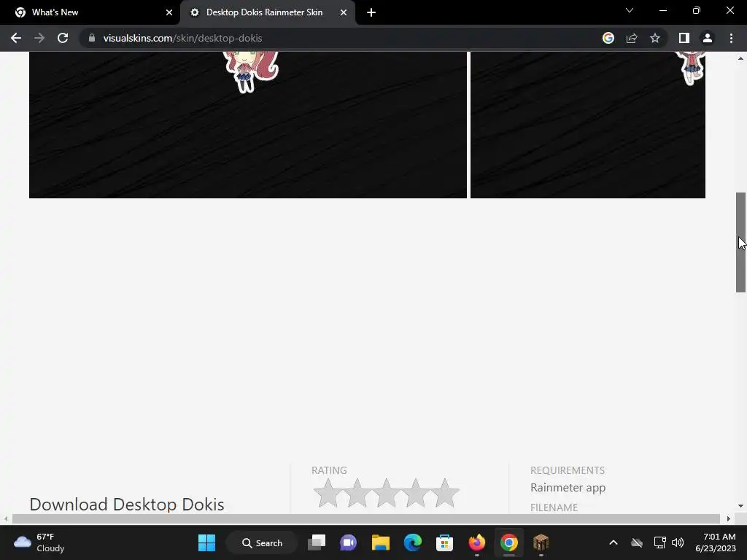Open the second skin preview image
Viewport: 747px width, 560px height.
point(587,125)
